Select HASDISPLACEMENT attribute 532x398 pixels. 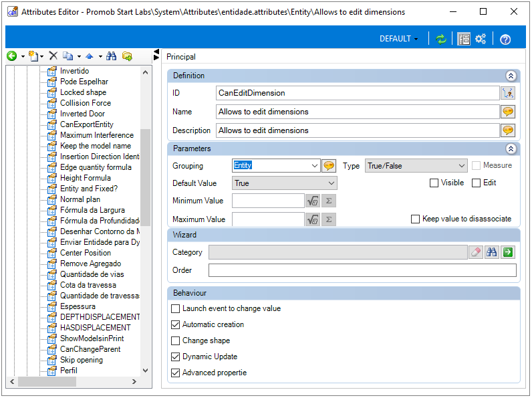[x=96, y=328]
